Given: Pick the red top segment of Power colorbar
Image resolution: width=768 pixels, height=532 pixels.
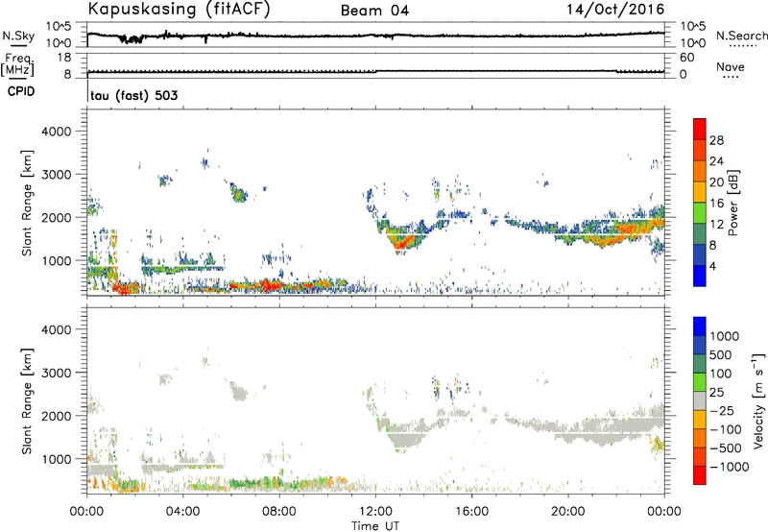Looking at the screenshot, I should click(700, 129).
